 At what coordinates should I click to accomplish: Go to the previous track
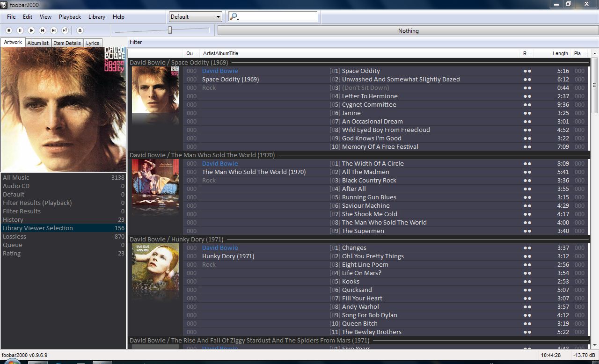(43, 30)
